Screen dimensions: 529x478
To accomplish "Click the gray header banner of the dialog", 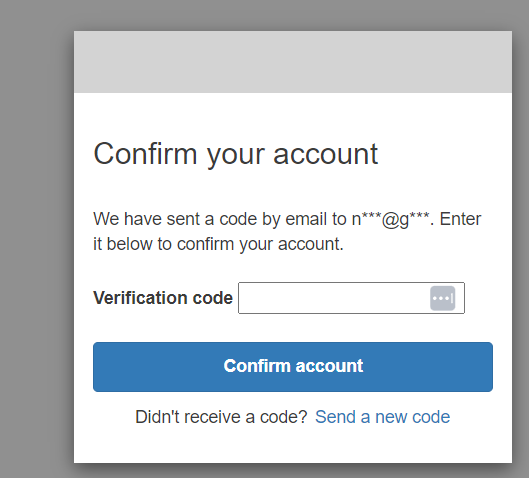I will pyautogui.click(x=293, y=62).
